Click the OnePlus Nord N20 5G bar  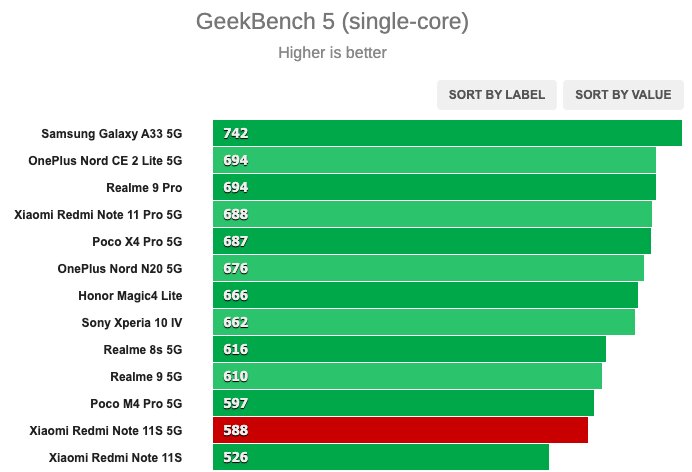click(428, 268)
